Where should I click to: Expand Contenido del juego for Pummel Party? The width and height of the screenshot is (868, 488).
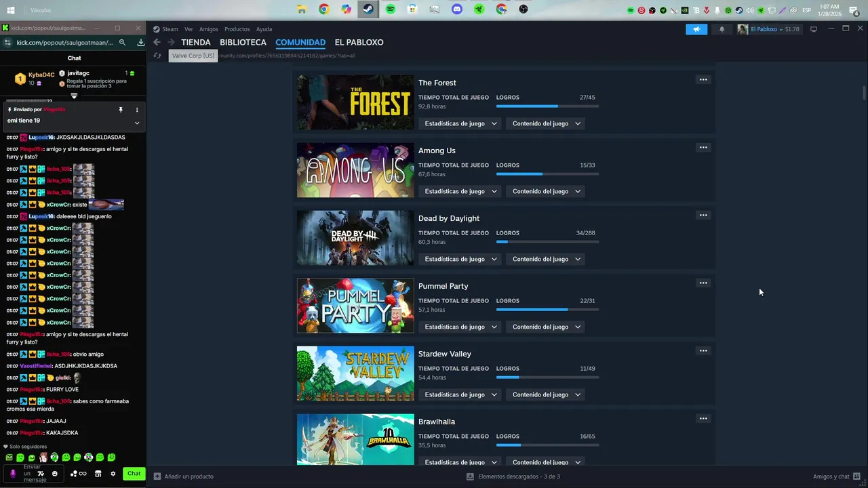click(x=547, y=327)
